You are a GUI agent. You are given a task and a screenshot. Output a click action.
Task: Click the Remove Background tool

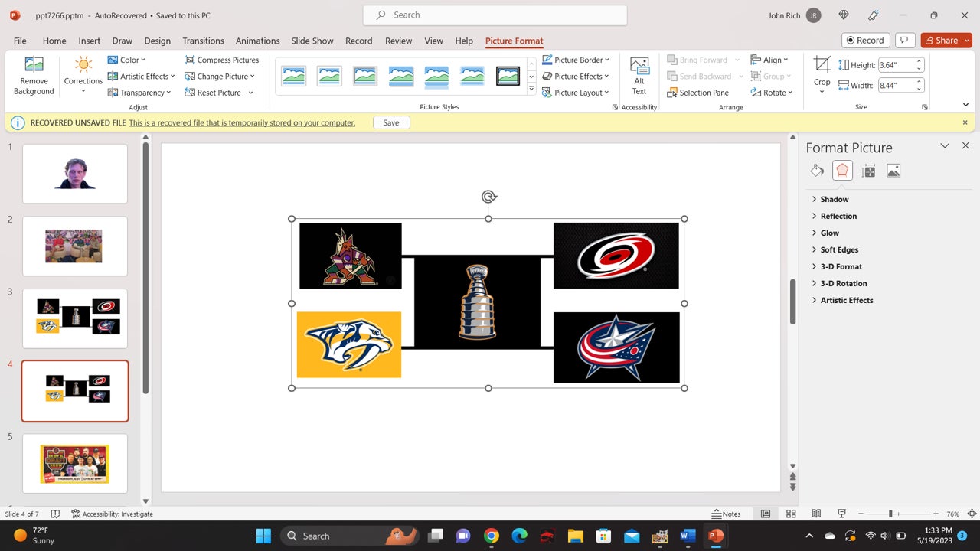coord(34,75)
